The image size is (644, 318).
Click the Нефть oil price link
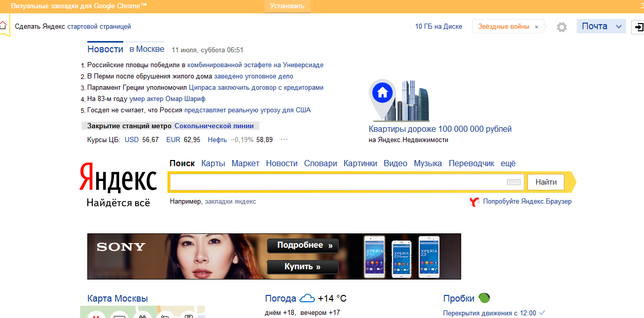[217, 140]
